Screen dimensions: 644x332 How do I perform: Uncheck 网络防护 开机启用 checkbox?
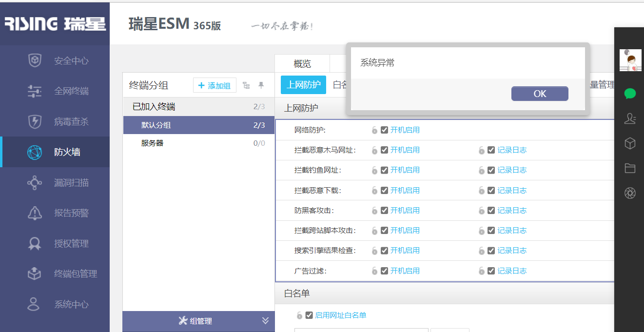(385, 130)
